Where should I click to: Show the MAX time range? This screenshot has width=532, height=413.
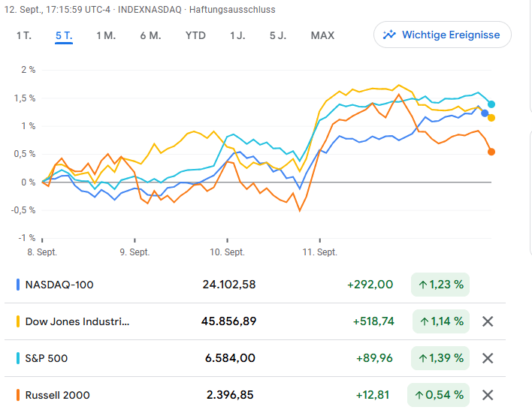[x=322, y=35]
